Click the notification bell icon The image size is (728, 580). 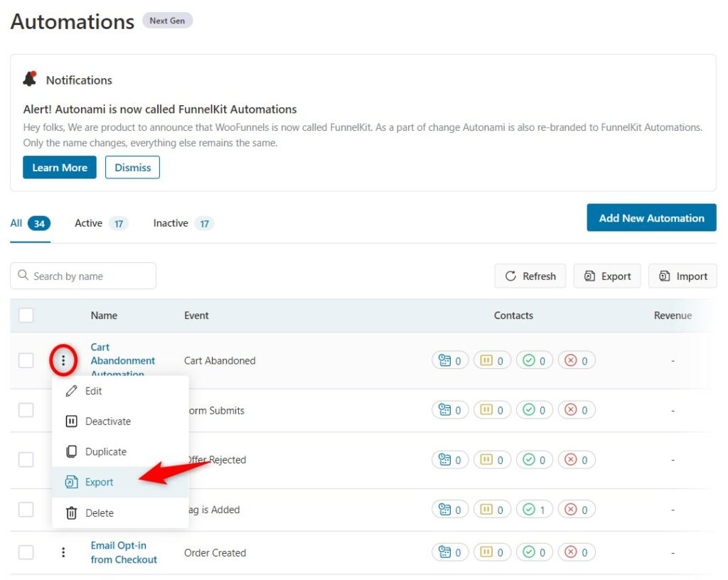[30, 79]
